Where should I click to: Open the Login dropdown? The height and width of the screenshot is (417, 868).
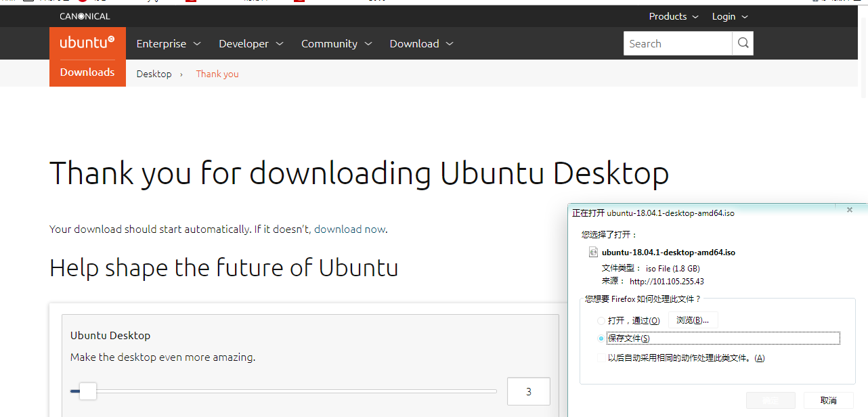730,16
